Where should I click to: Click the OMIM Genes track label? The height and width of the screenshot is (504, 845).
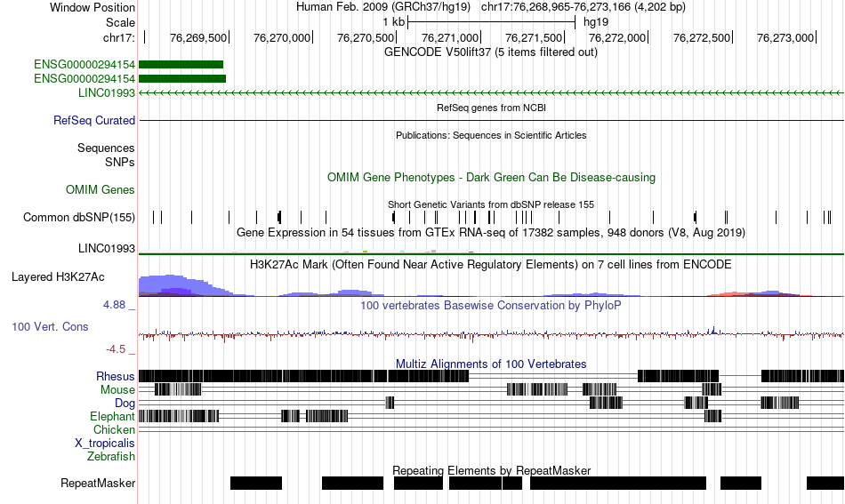click(x=101, y=189)
